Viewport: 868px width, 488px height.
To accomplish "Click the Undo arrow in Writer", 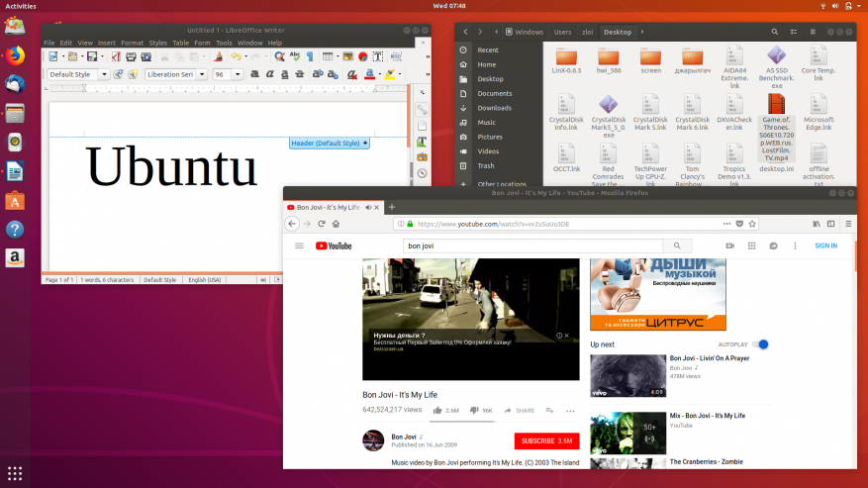I will click(x=237, y=56).
